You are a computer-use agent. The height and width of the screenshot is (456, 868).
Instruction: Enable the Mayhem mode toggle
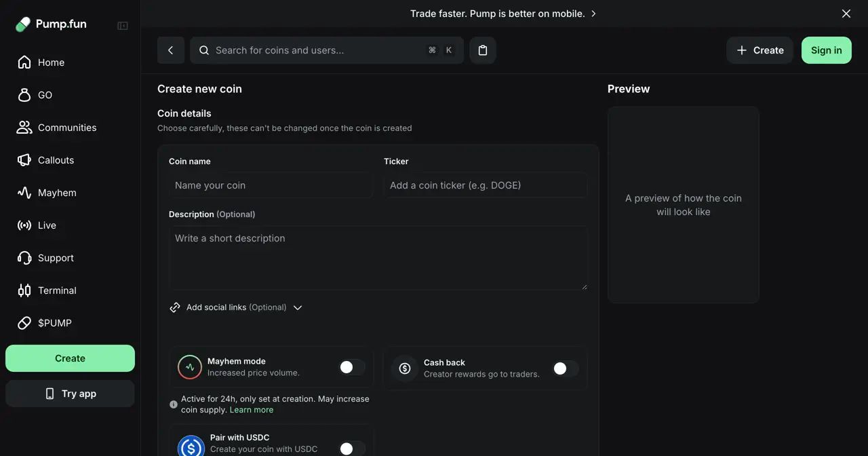352,367
